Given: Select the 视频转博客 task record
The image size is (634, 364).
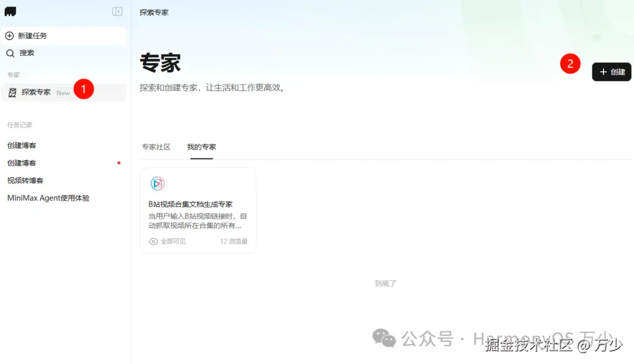Looking at the screenshot, I should (x=25, y=180).
